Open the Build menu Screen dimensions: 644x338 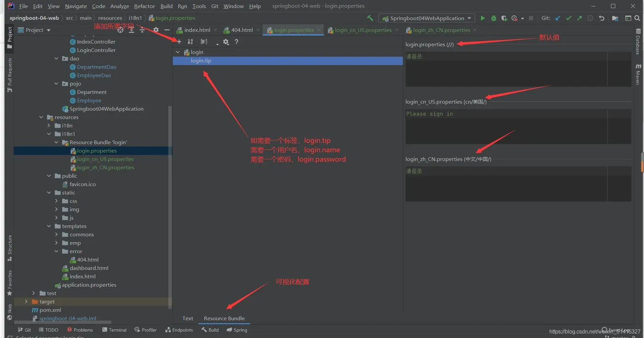(167, 6)
